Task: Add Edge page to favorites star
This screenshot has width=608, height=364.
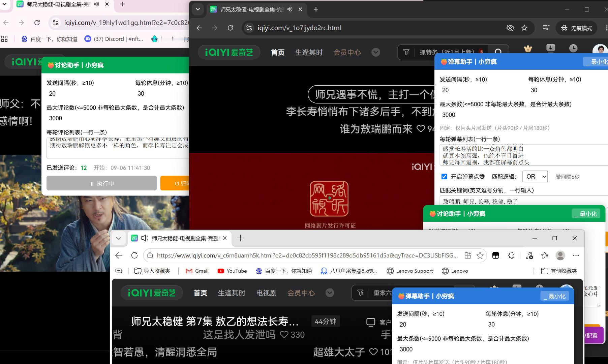Action: [x=480, y=255]
